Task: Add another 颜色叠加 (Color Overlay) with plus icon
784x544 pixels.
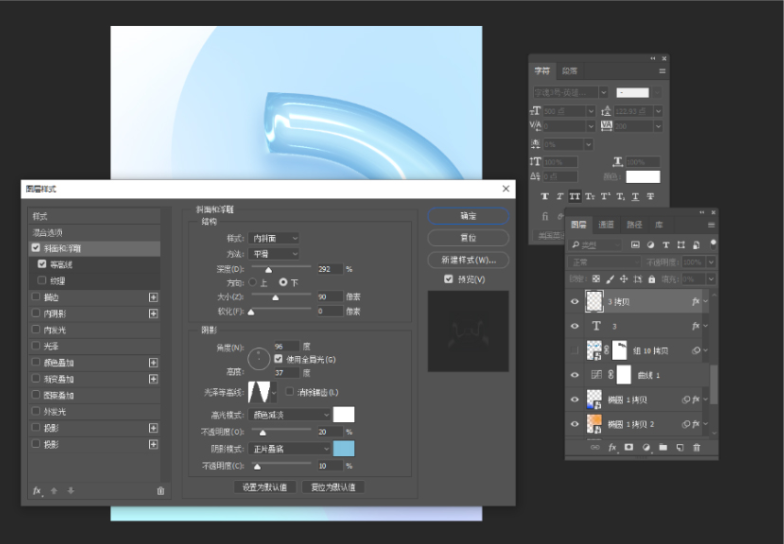Action: point(154,362)
